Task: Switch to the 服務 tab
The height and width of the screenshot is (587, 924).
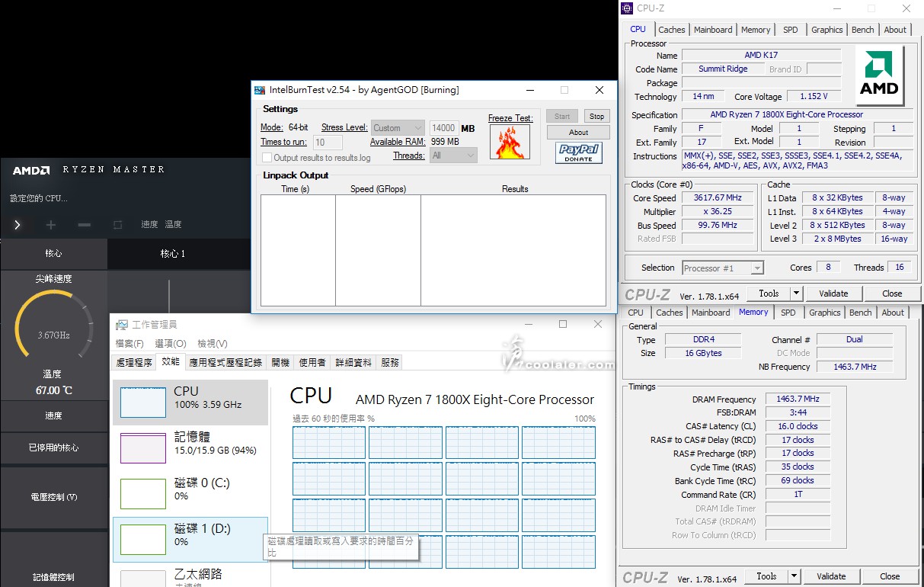Action: pyautogui.click(x=389, y=363)
